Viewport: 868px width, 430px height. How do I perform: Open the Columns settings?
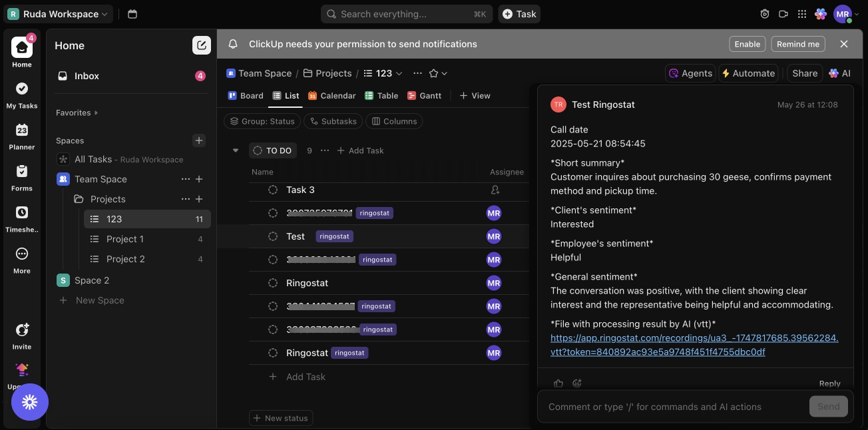[394, 121]
